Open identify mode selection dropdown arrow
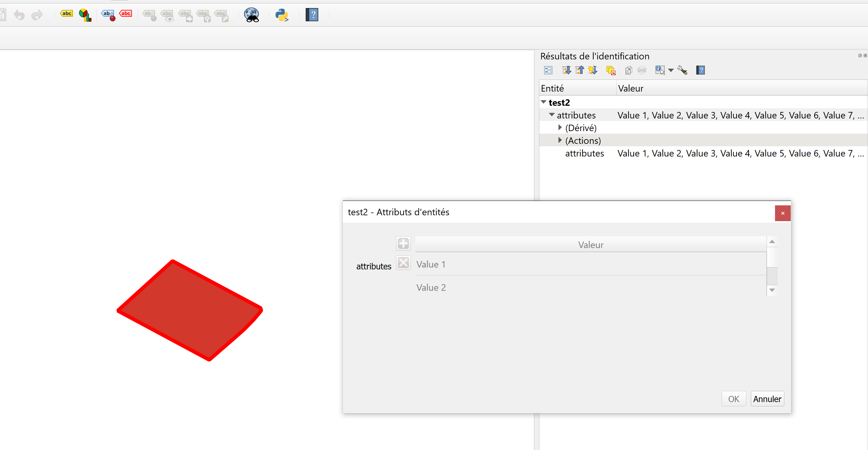868x450 pixels. (671, 70)
